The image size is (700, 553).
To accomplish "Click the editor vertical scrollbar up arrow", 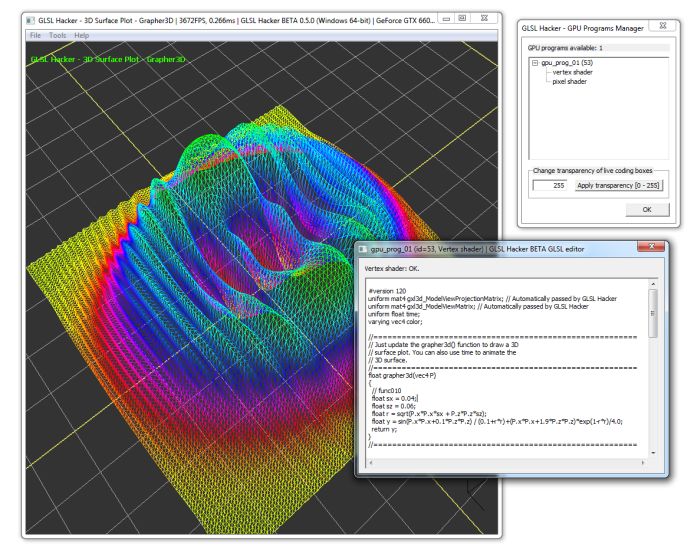I will [x=653, y=284].
